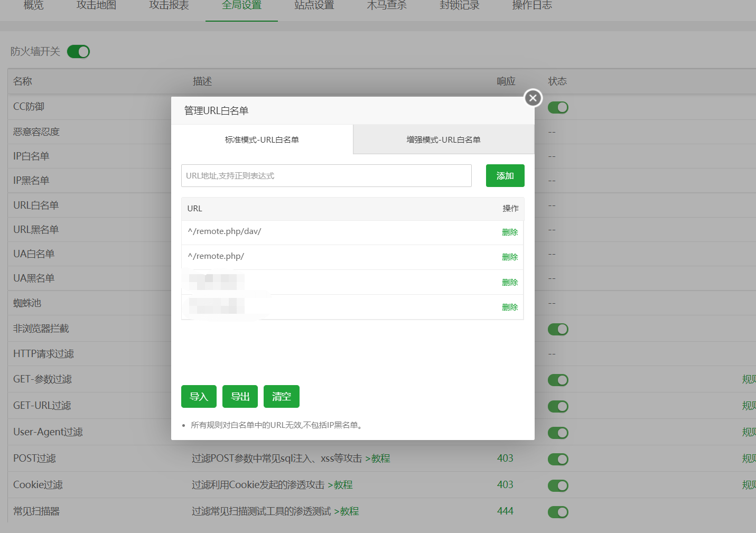Open the Cookie过滤 tutorial link

pos(343,485)
